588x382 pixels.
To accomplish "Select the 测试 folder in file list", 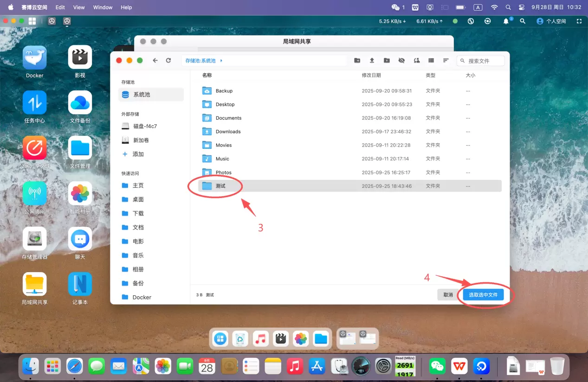I will [x=220, y=186].
